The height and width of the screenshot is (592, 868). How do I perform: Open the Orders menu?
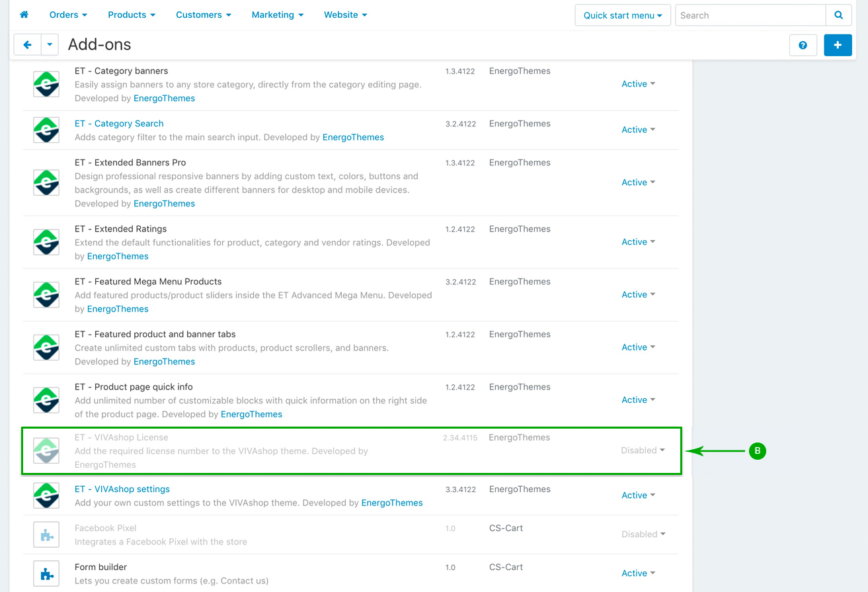click(68, 15)
